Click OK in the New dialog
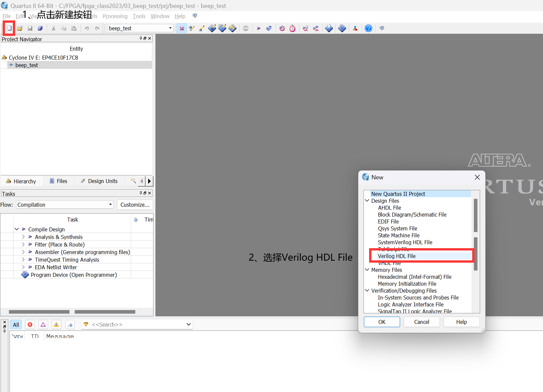 [382, 322]
